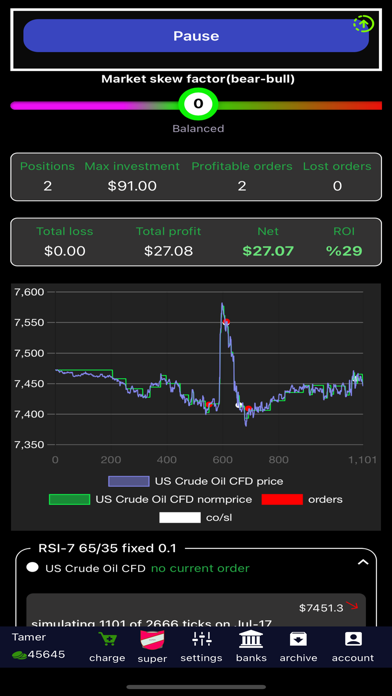The height and width of the screenshot is (696, 392).
Task: Click the 'Profitable orders' label
Action: click(x=242, y=166)
